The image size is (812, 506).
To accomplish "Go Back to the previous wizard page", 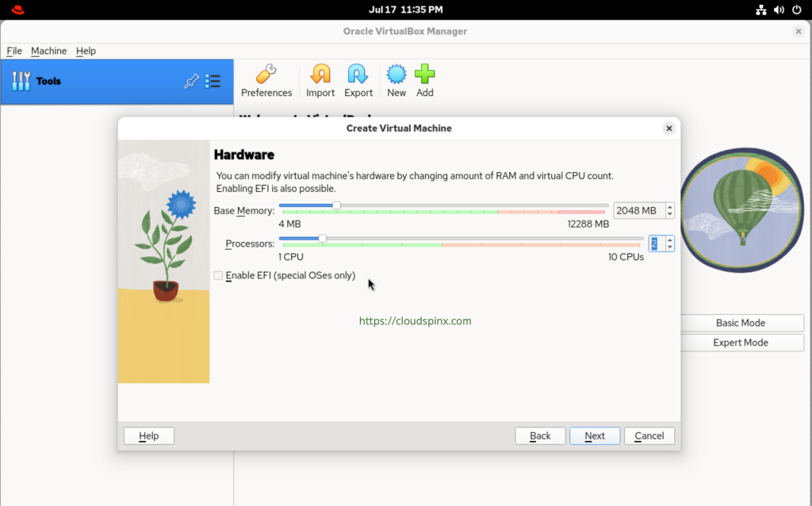I will point(540,435).
